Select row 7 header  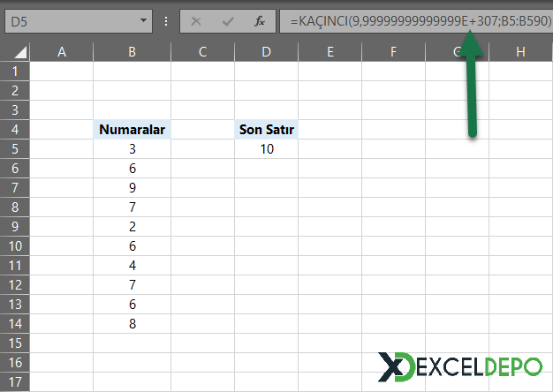pyautogui.click(x=15, y=187)
